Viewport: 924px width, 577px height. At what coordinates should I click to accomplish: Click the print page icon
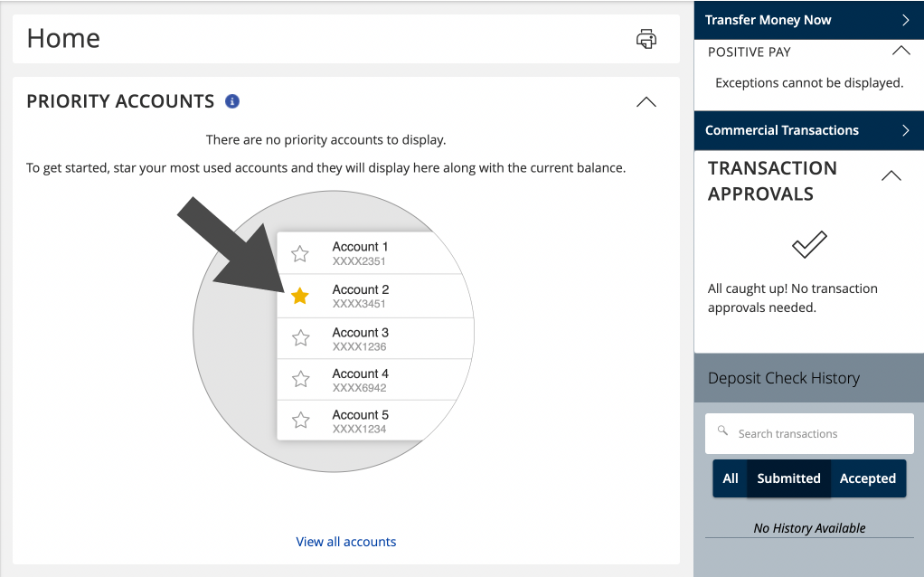coord(646,39)
